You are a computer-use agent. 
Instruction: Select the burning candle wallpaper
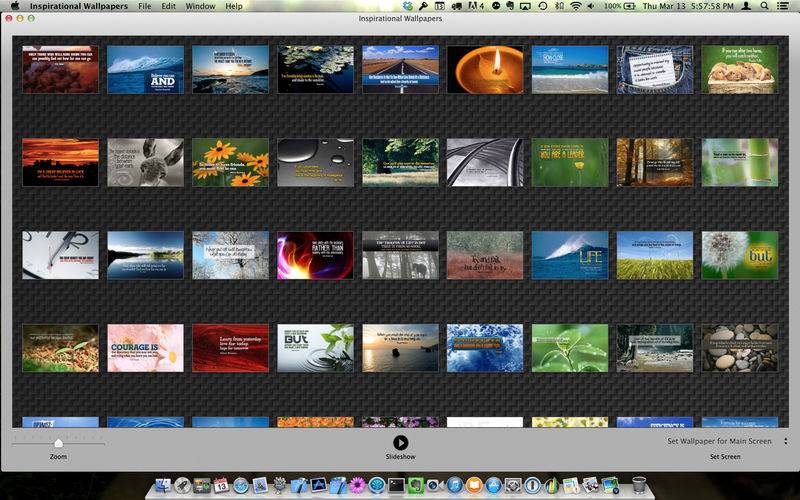pos(485,69)
